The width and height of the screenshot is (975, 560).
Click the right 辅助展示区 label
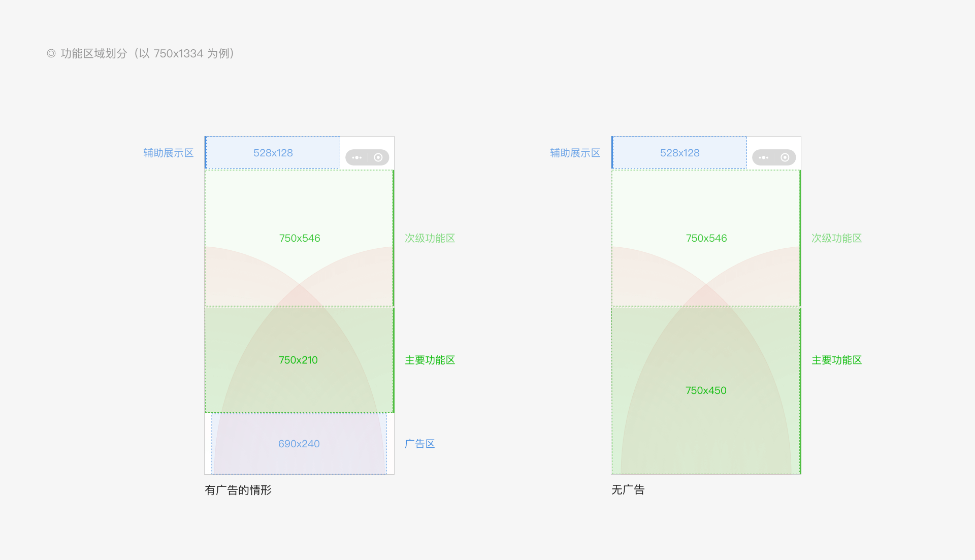click(575, 153)
